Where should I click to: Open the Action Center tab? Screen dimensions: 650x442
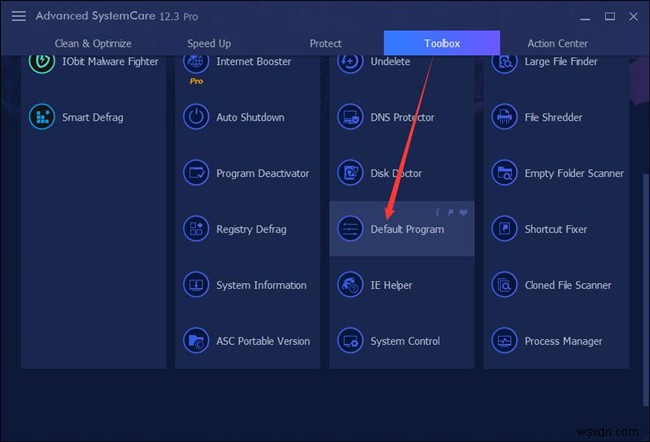pos(558,43)
